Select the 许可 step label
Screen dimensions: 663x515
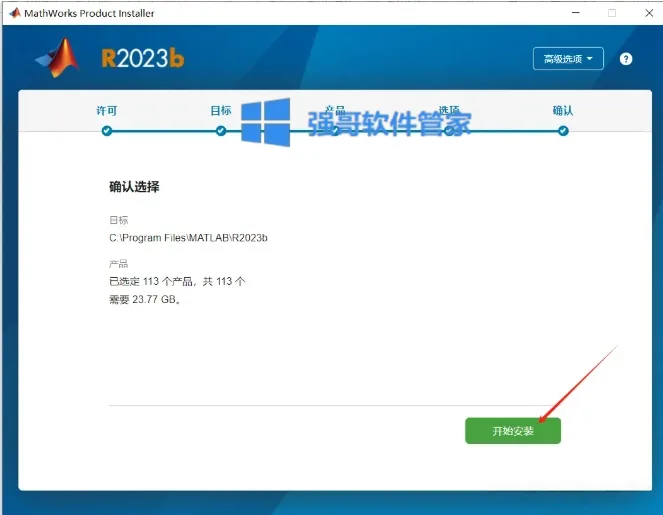click(x=107, y=111)
